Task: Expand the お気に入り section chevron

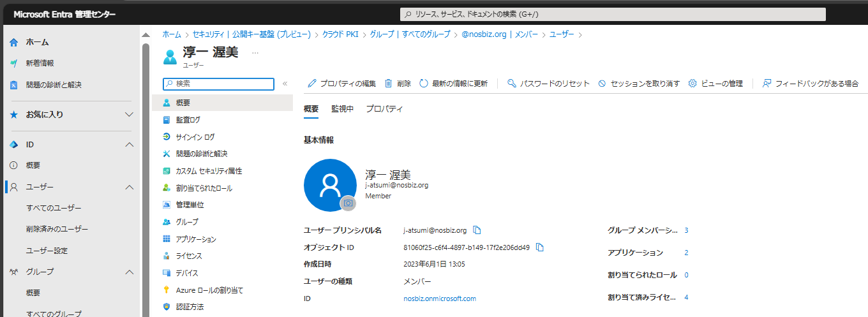Action: (129, 115)
